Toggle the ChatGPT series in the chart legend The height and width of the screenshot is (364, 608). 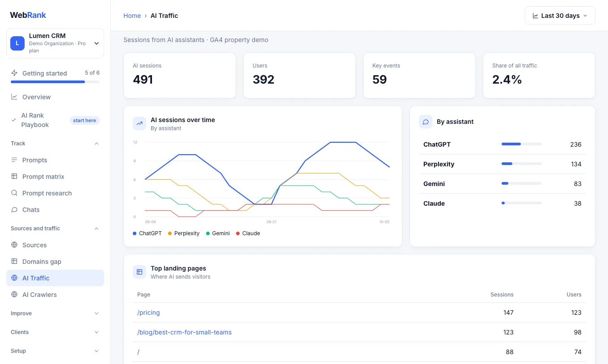[x=147, y=233]
